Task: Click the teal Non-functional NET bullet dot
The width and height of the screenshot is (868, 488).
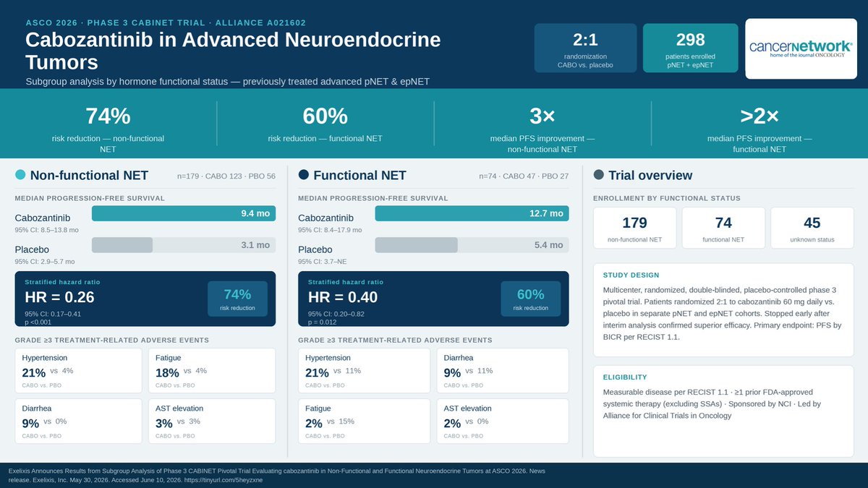Action: tap(20, 175)
